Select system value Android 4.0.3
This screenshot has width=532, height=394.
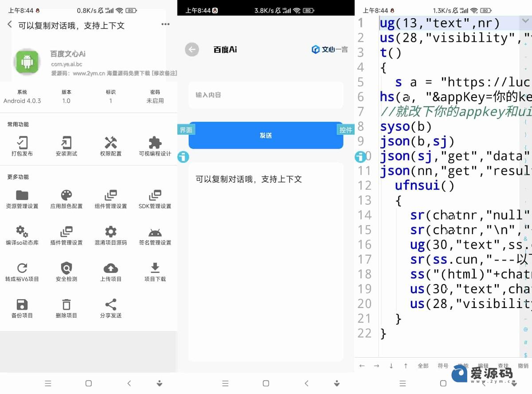tap(22, 101)
